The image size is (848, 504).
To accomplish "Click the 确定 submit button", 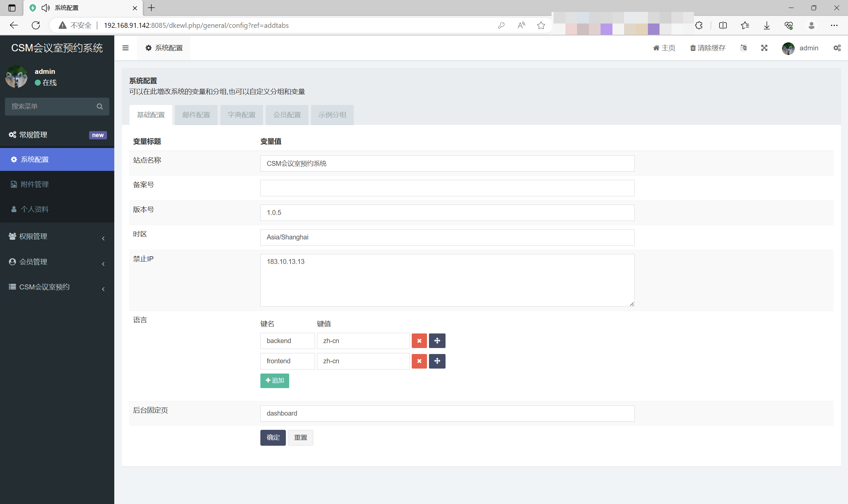I will [x=273, y=437].
